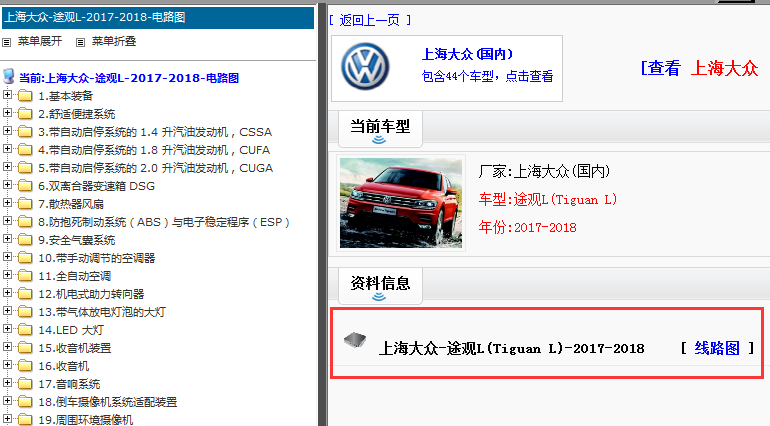This screenshot has width=770, height=426.
Task: Click the red Tiguan L car thumbnail
Action: point(401,203)
